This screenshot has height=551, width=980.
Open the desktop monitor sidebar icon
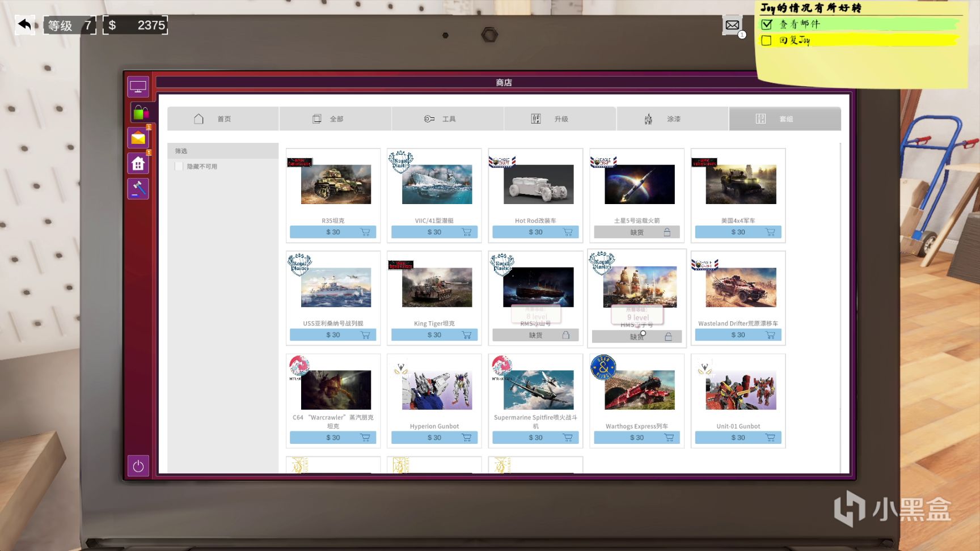[x=138, y=87]
